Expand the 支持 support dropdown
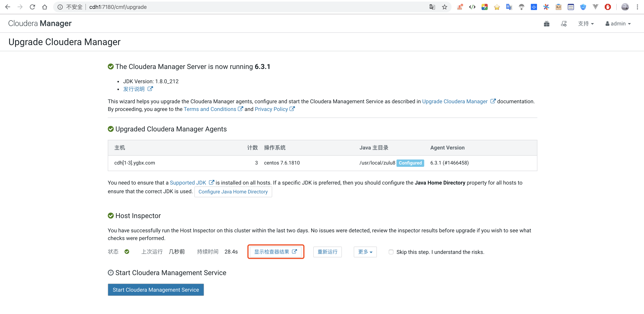The height and width of the screenshot is (314, 644). click(586, 24)
